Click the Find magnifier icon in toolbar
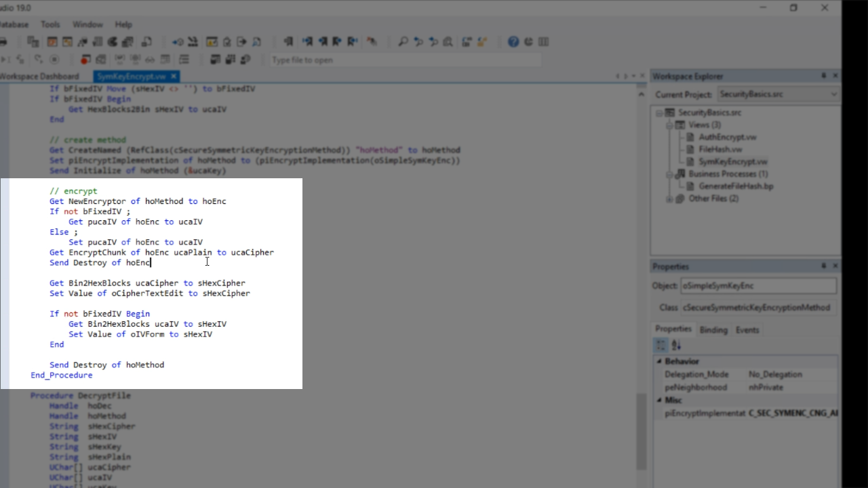868x488 pixels. click(x=403, y=42)
